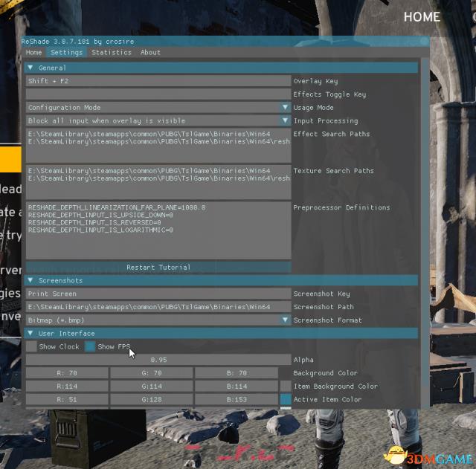Click the Texture Search Paths label
The height and width of the screenshot is (469, 476).
click(333, 171)
